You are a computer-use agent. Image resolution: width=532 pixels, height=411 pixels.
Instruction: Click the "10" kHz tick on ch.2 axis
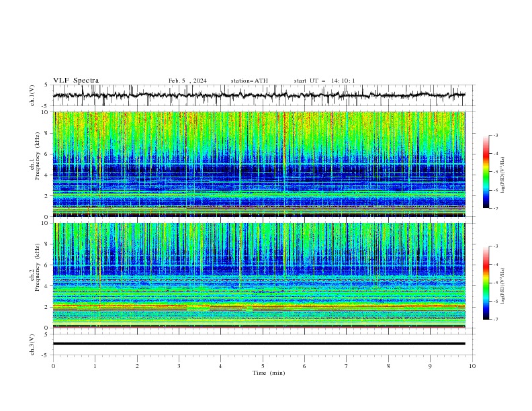click(46, 223)
